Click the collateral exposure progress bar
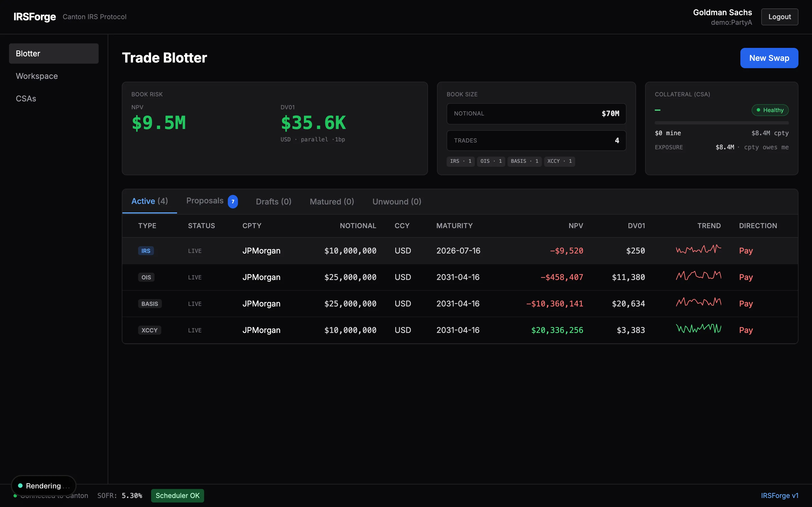 (721, 123)
